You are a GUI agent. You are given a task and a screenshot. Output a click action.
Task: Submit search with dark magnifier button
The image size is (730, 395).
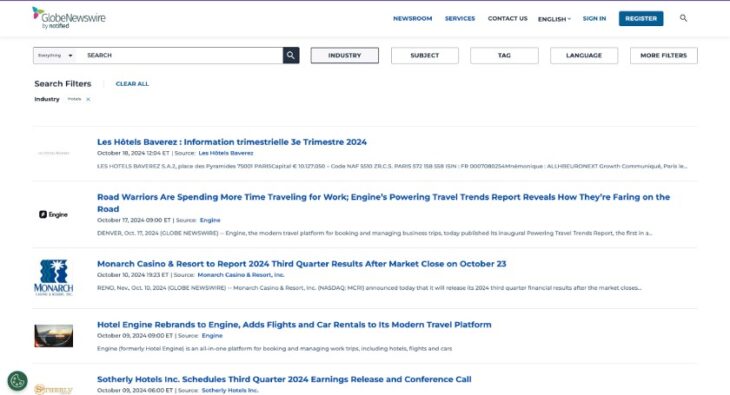[x=291, y=55]
